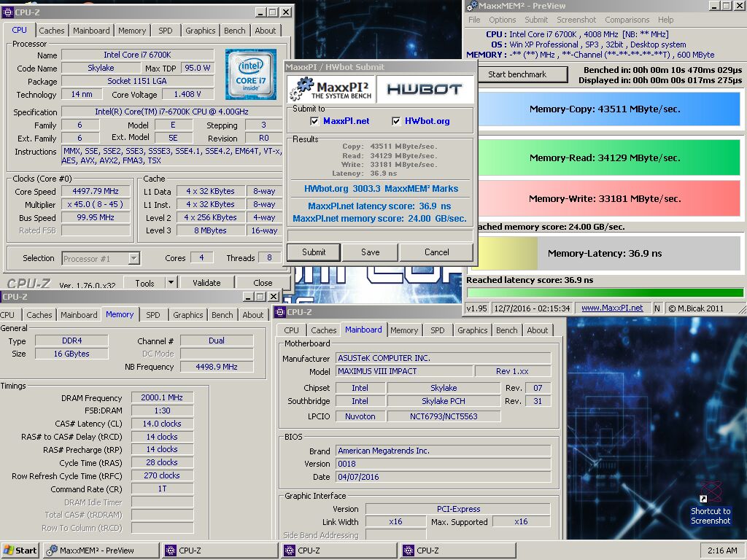Click the taskbar clock showing 2:16 AM
This screenshot has width=747, height=560.
click(x=722, y=551)
